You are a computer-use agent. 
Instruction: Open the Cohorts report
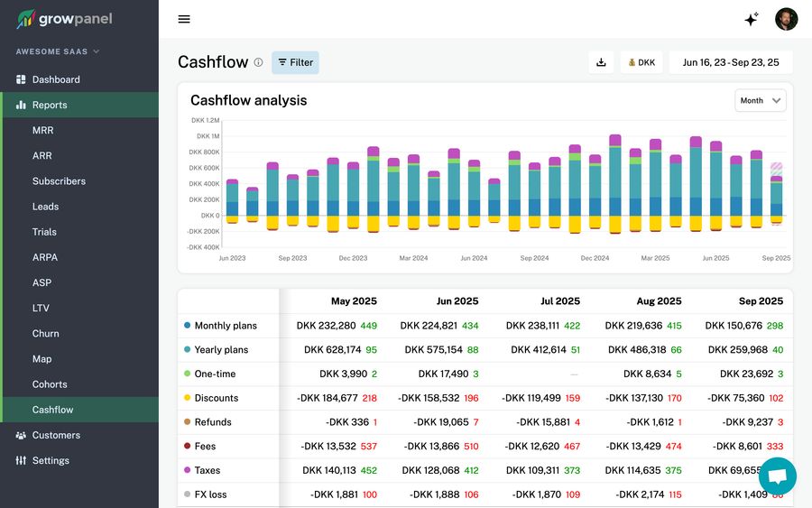(51, 384)
